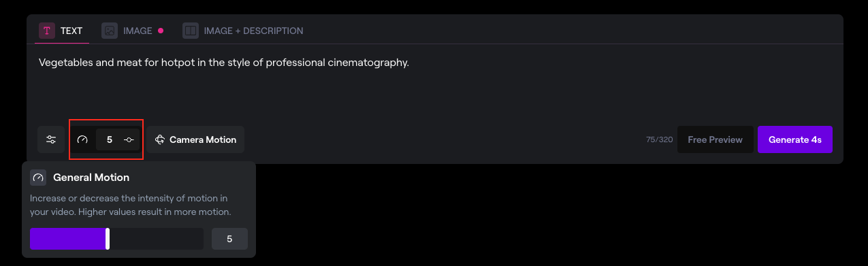Image resolution: width=868 pixels, height=266 pixels.
Task: Click the picture icon beside IMAGE
Action: (110, 31)
